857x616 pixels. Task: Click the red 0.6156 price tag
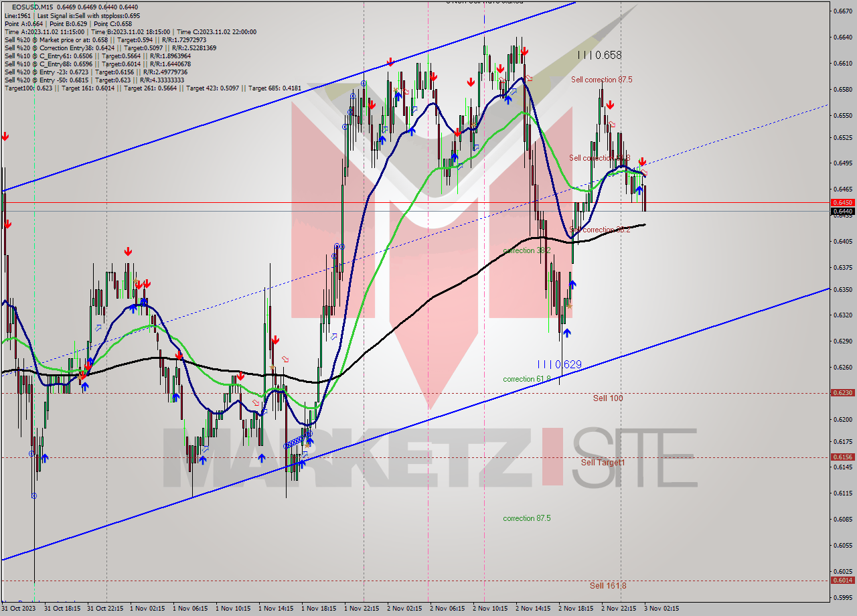[842, 457]
